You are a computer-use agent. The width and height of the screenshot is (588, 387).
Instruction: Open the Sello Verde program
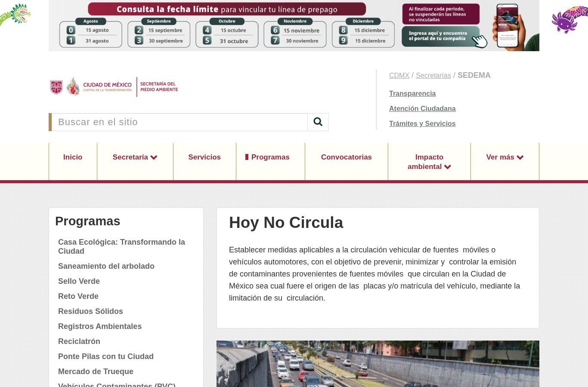pos(79,281)
